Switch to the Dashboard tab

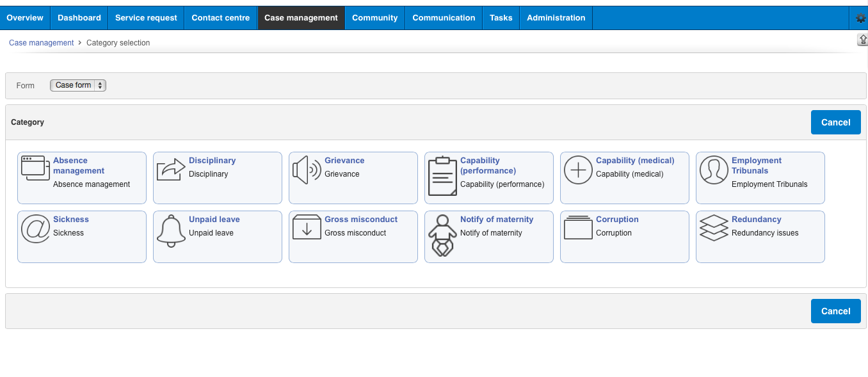click(79, 17)
